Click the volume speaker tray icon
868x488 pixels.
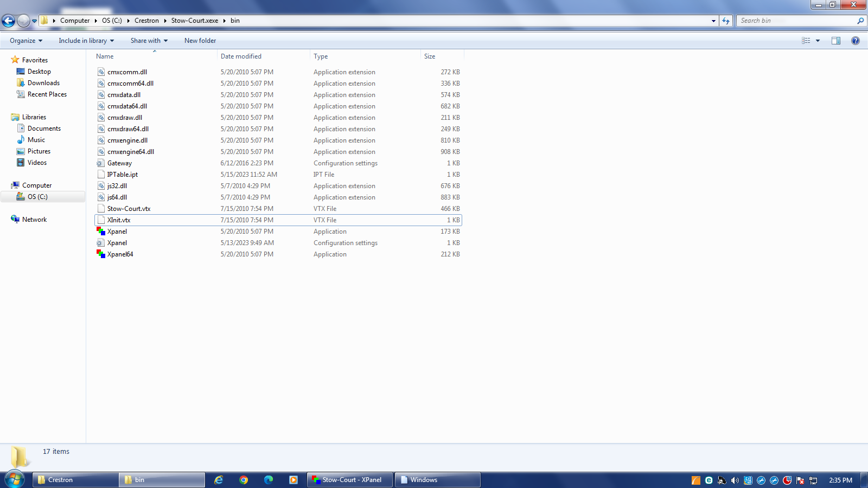coord(735,480)
